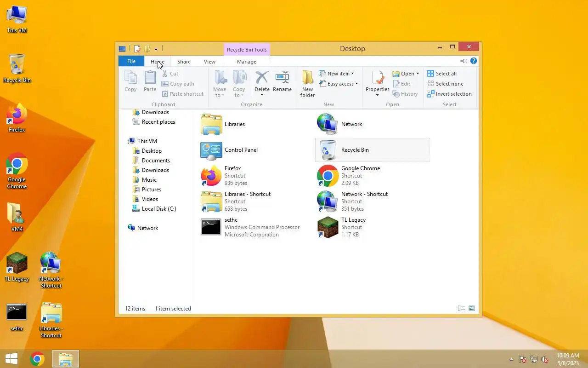Click the sethc desktop icon
Image resolution: width=588 pixels, height=368 pixels.
tap(17, 317)
